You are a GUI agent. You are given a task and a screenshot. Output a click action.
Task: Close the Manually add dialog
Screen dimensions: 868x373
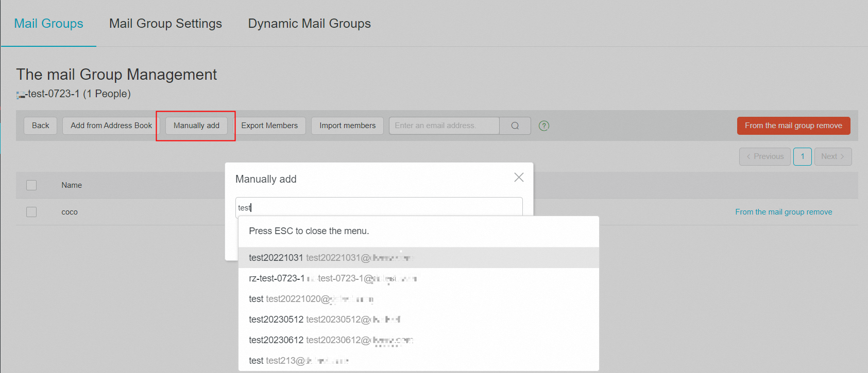pyautogui.click(x=519, y=177)
